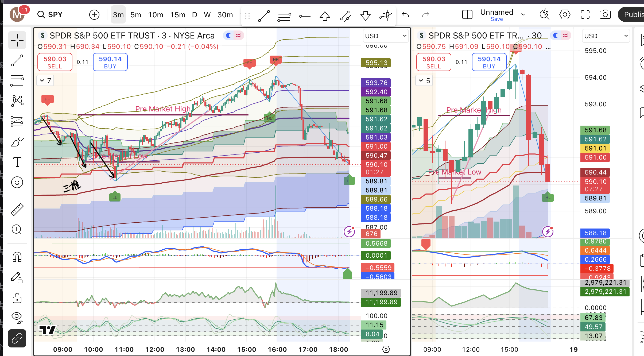Undo the last action
Screen dimensions: 644x356
pyautogui.click(x=405, y=14)
